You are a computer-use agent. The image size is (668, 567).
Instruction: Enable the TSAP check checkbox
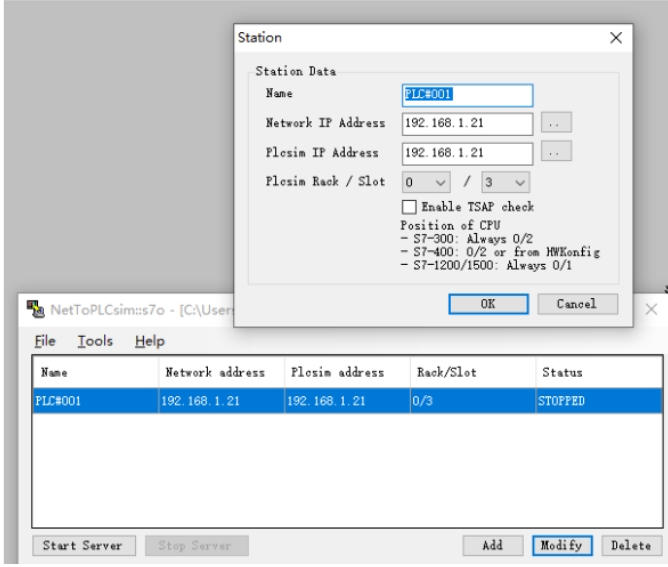(x=409, y=207)
